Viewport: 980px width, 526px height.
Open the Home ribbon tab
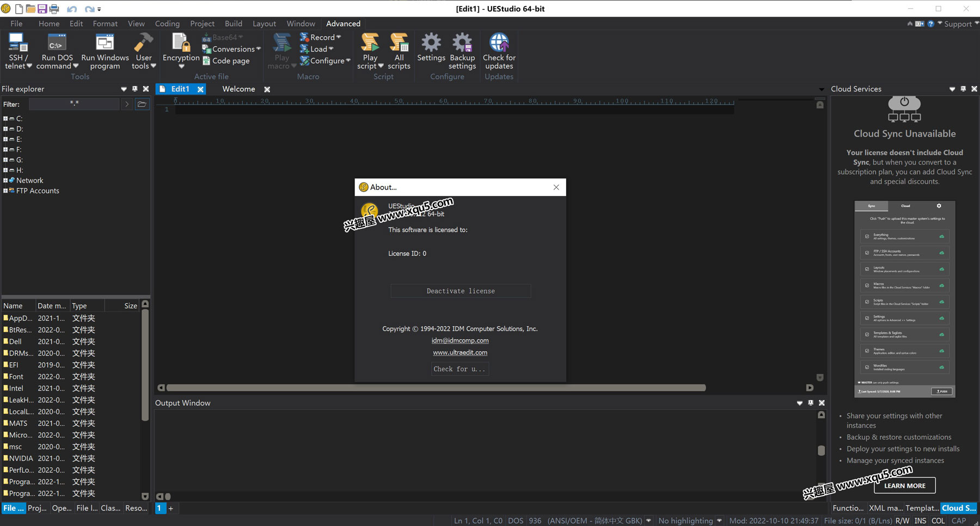[49, 23]
